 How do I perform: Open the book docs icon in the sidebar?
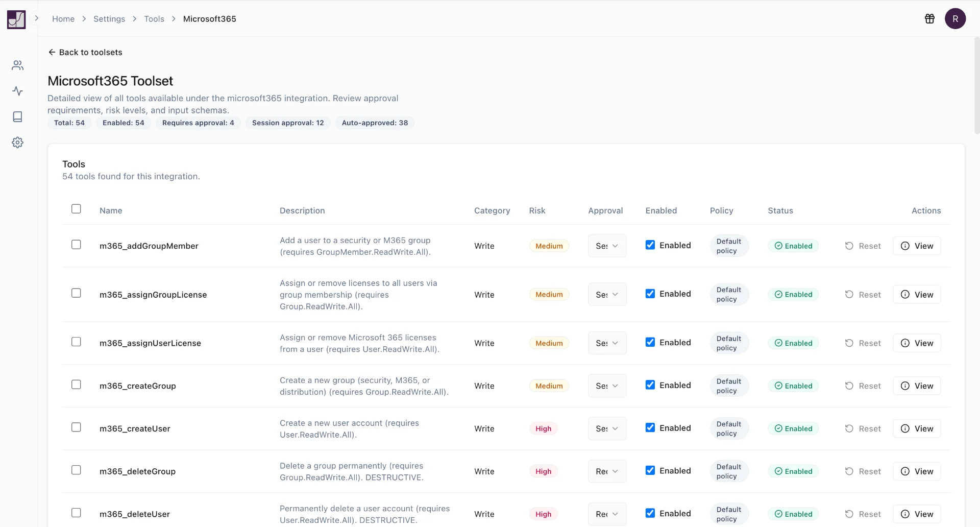click(17, 117)
